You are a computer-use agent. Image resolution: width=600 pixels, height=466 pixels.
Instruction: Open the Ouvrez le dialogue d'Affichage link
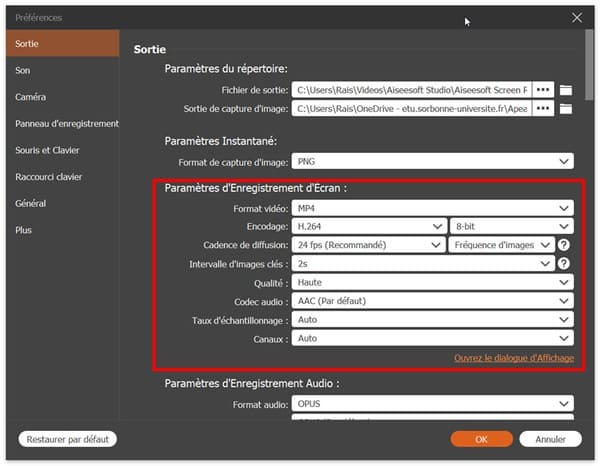[513, 359]
